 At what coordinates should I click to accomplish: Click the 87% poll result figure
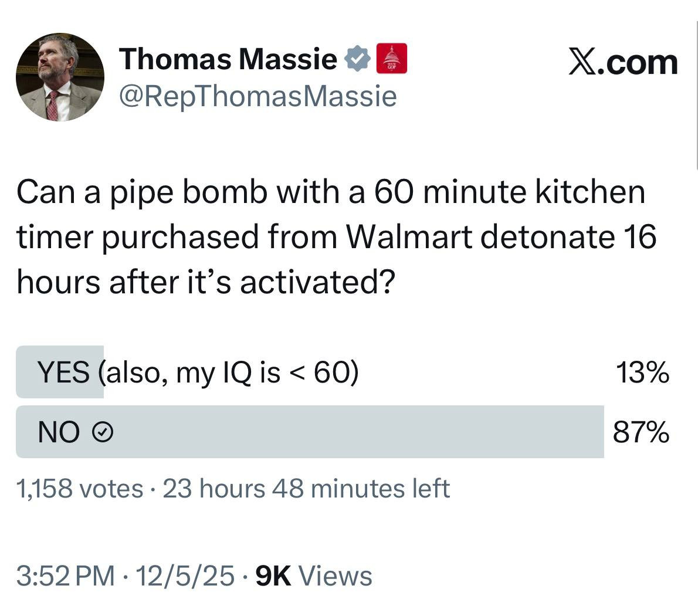(x=641, y=433)
